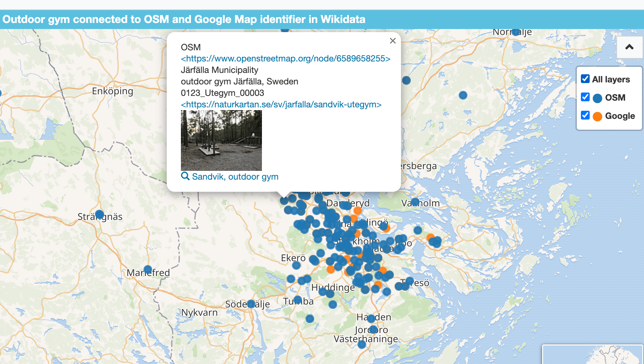Open the OpenStreetMap node 6589658255 link

click(x=285, y=58)
